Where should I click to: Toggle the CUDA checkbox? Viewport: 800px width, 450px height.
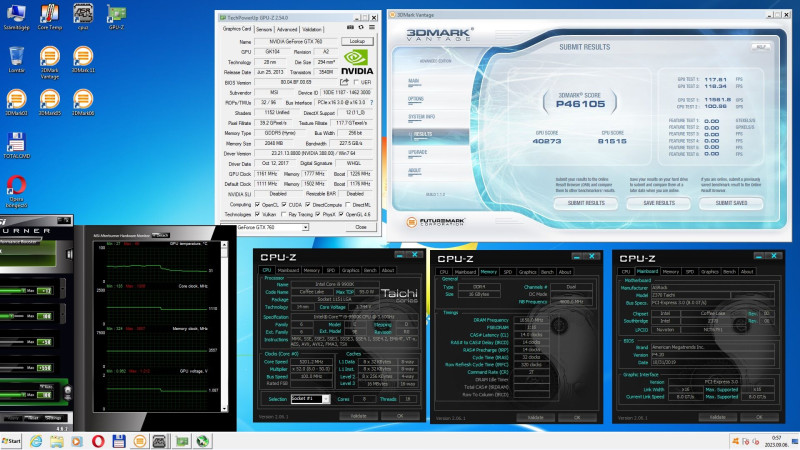[x=284, y=205]
